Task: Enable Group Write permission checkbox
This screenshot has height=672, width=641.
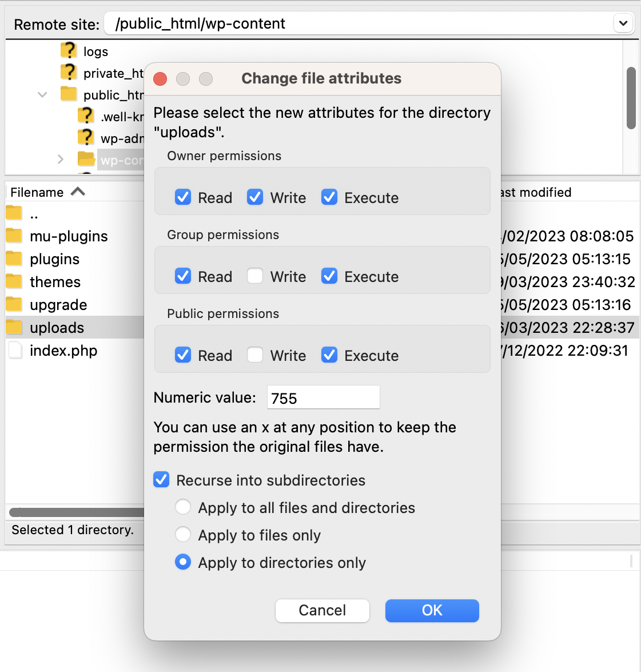Action: point(255,276)
